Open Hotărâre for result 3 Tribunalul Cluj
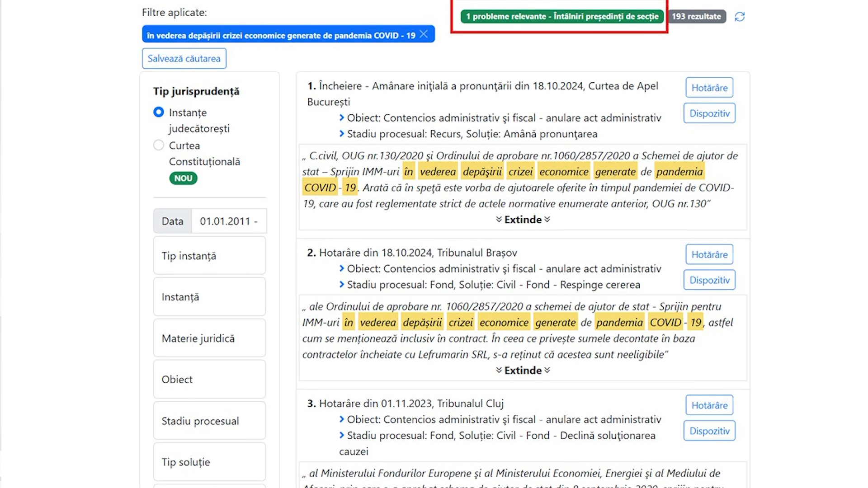This screenshot has height=488, width=868. click(x=709, y=405)
